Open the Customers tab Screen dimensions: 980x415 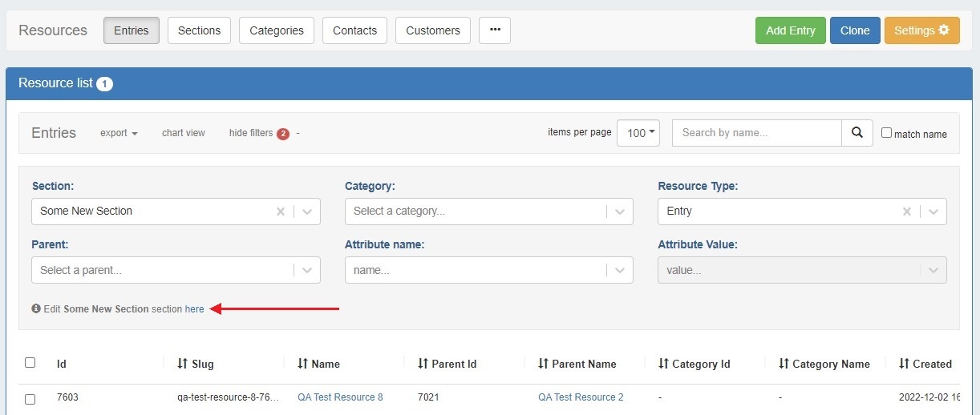click(432, 30)
